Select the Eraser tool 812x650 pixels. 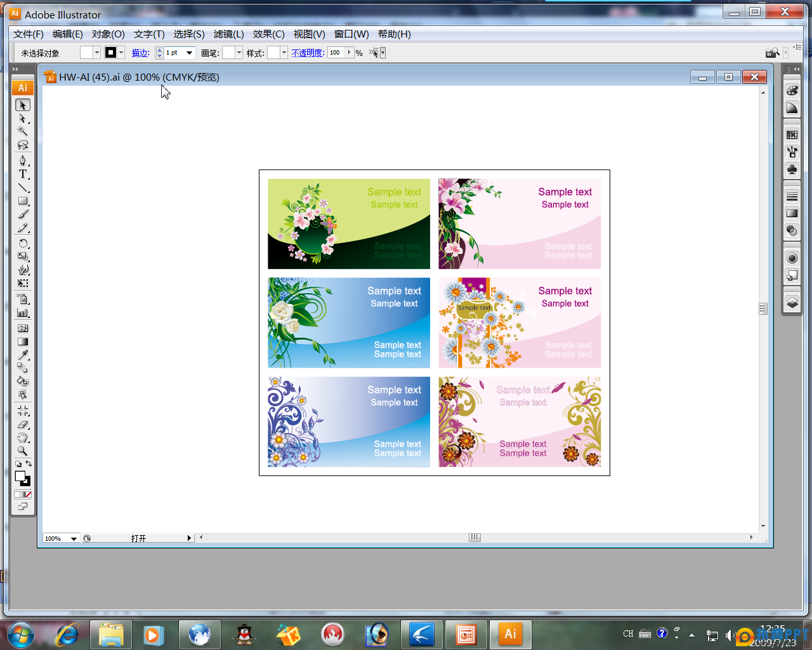point(23,424)
